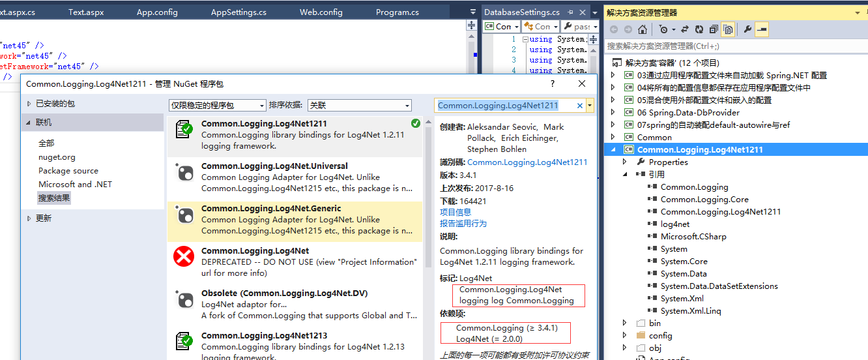This screenshot has width=868, height=360.
Task: Click the NuGet package list scrollbar
Action: (x=428, y=196)
